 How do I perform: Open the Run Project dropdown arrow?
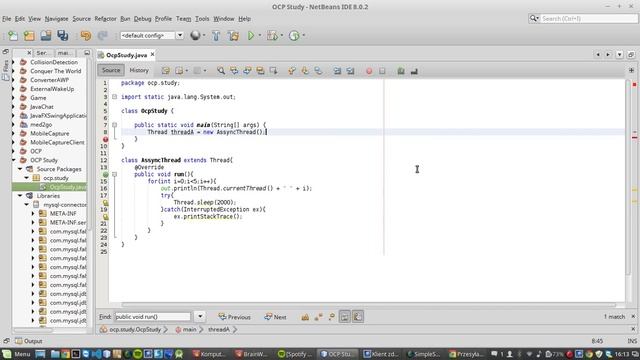coord(260,36)
